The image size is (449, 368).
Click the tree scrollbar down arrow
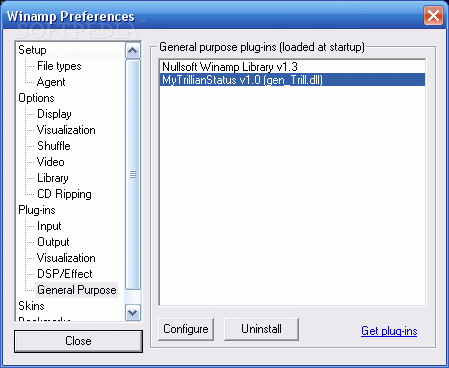[x=133, y=313]
